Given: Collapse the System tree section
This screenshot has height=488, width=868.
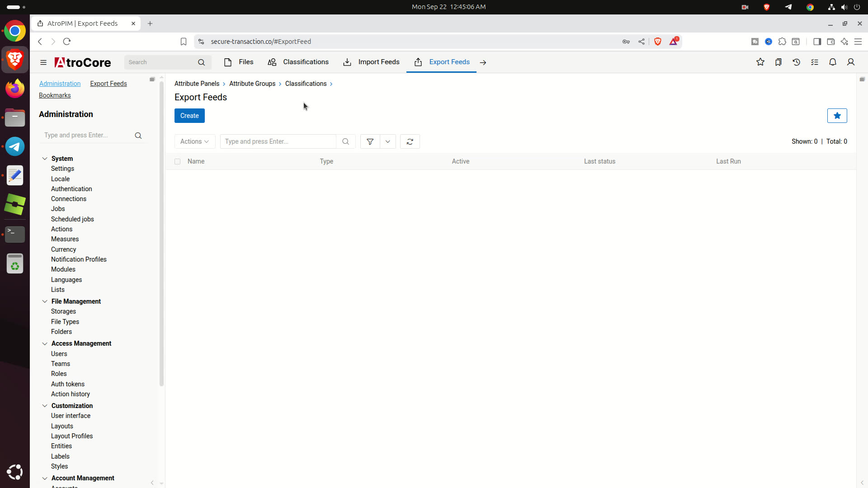Looking at the screenshot, I should point(45,159).
